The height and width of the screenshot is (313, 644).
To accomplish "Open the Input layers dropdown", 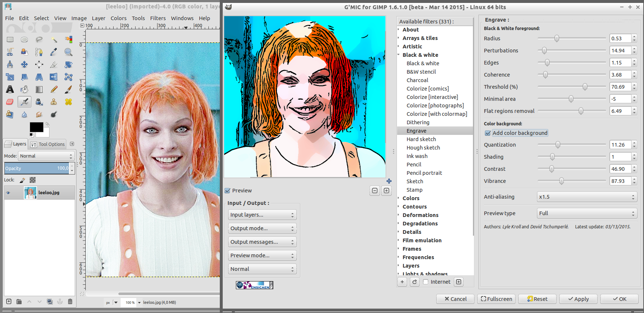I will point(262,215).
